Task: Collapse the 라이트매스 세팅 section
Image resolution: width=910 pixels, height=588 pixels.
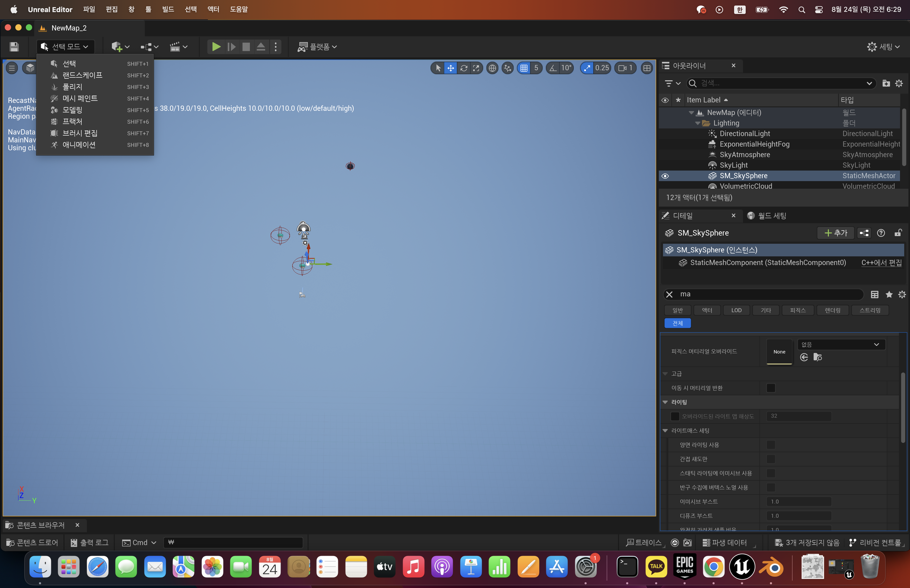Action: (665, 430)
